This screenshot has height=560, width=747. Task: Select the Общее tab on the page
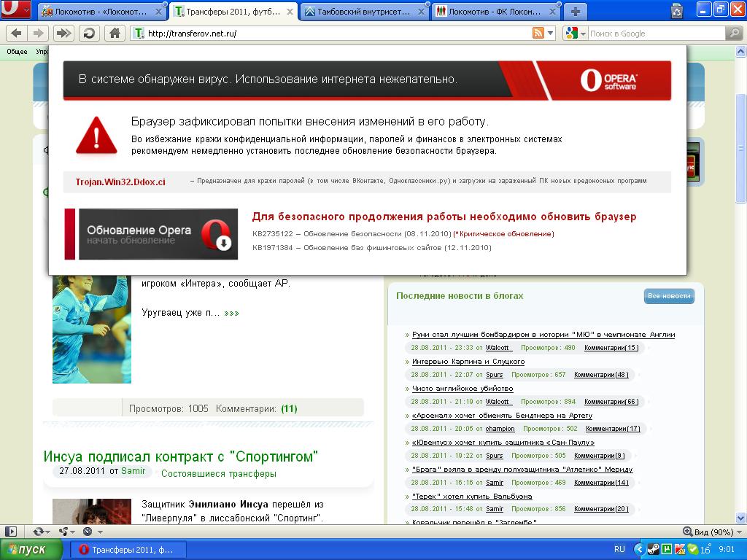point(18,52)
